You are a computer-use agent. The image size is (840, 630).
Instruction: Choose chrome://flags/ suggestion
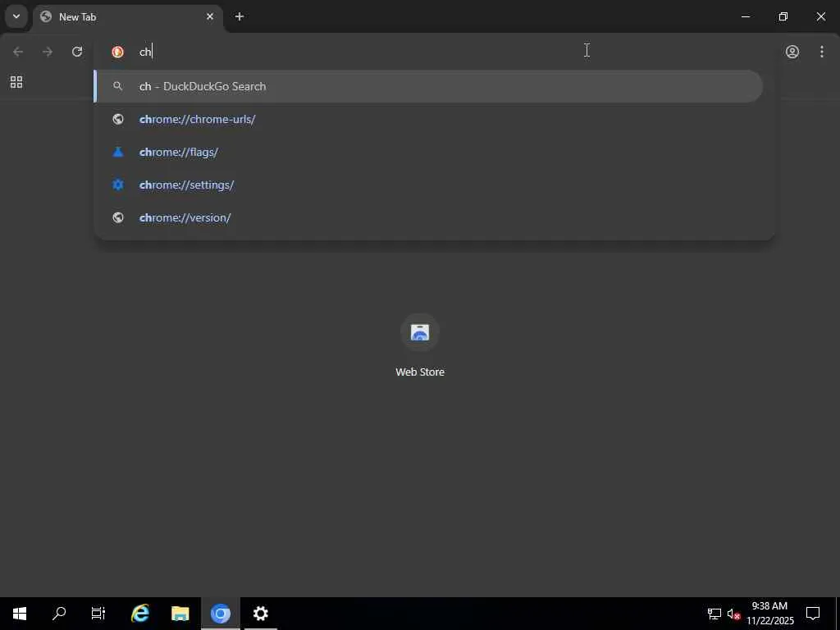[428, 152]
